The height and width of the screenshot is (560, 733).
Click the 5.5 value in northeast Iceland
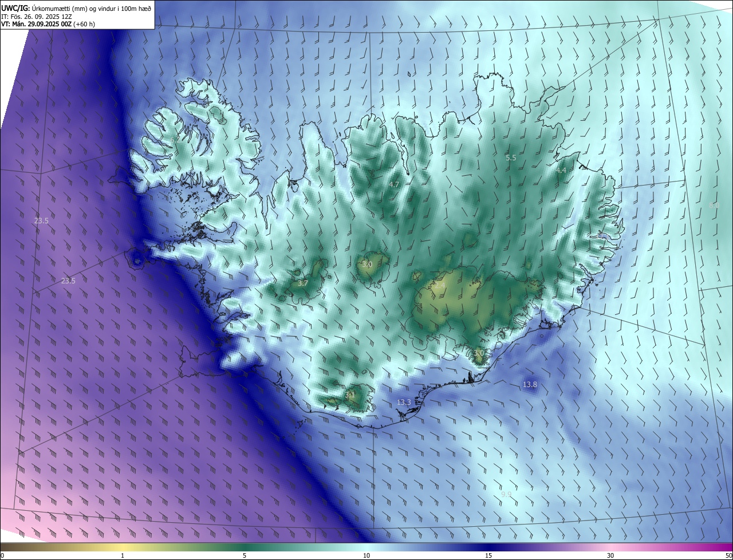(511, 157)
